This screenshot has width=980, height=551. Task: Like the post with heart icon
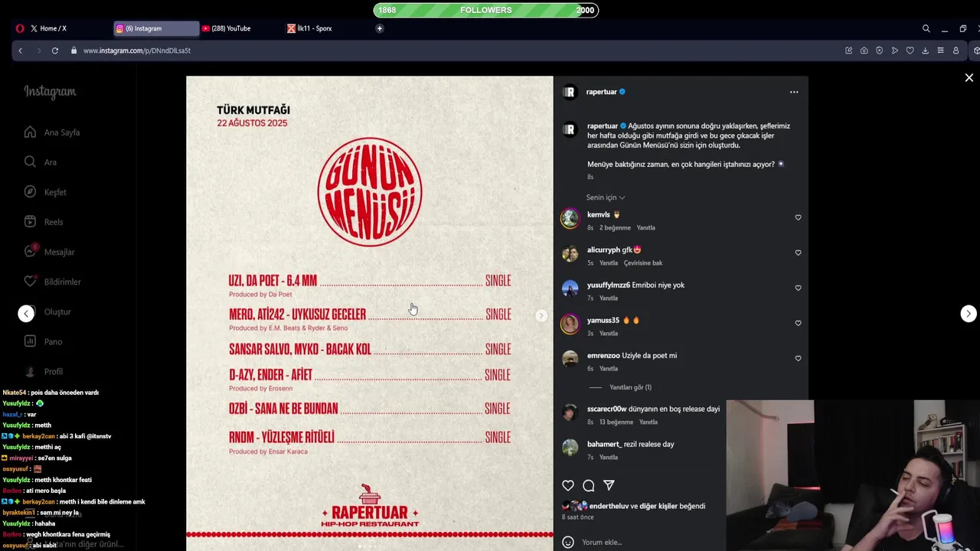pos(568,485)
